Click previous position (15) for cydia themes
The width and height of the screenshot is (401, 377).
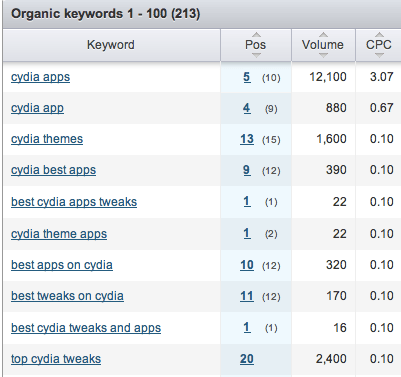click(x=271, y=140)
